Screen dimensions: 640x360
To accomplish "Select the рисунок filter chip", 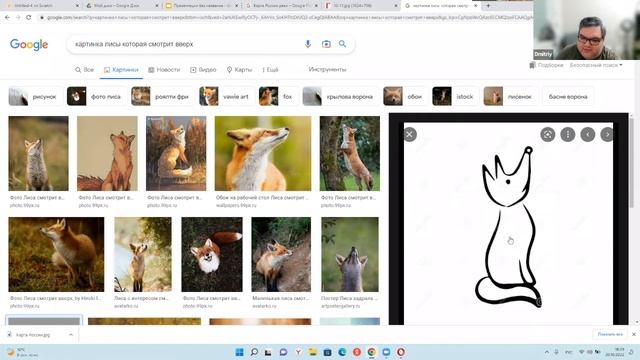I will (x=35, y=97).
